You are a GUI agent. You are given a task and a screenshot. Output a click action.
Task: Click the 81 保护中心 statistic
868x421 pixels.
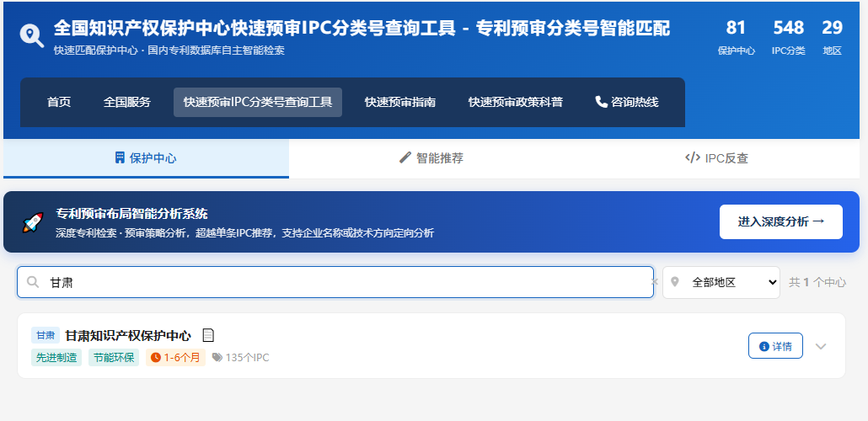[737, 38]
